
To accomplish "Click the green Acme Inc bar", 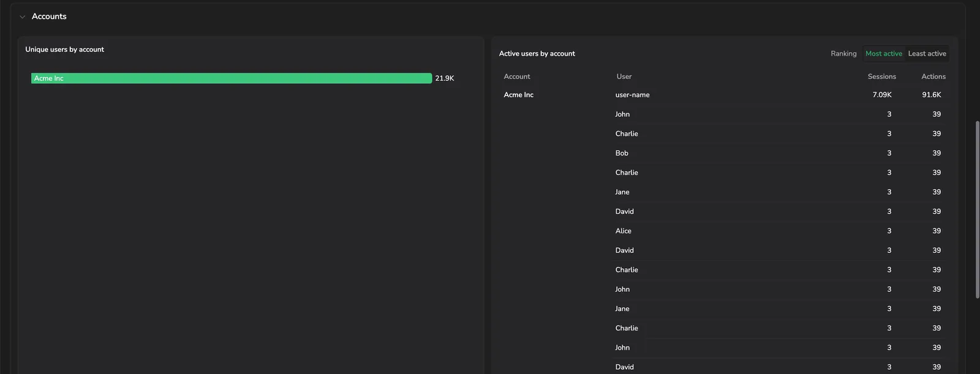I will pyautogui.click(x=232, y=78).
